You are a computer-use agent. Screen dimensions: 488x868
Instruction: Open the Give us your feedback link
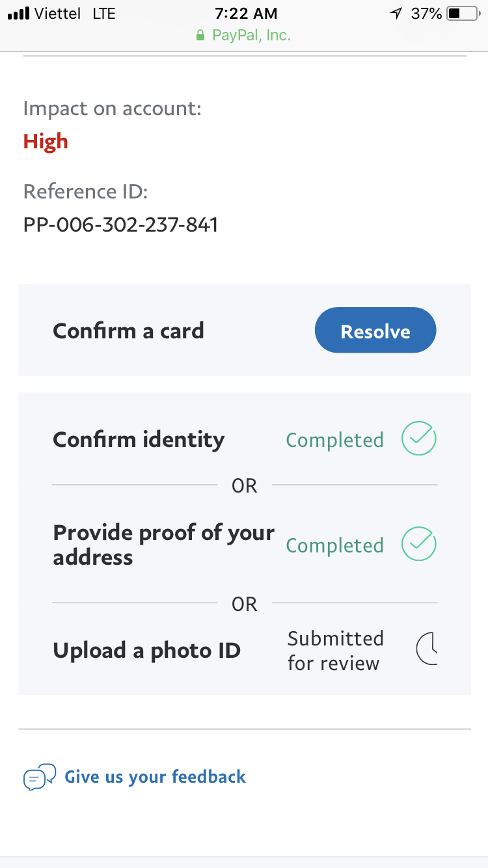(x=155, y=776)
